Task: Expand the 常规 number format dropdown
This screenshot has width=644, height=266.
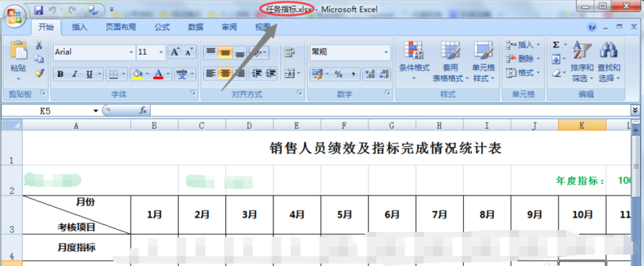Action: (386, 52)
